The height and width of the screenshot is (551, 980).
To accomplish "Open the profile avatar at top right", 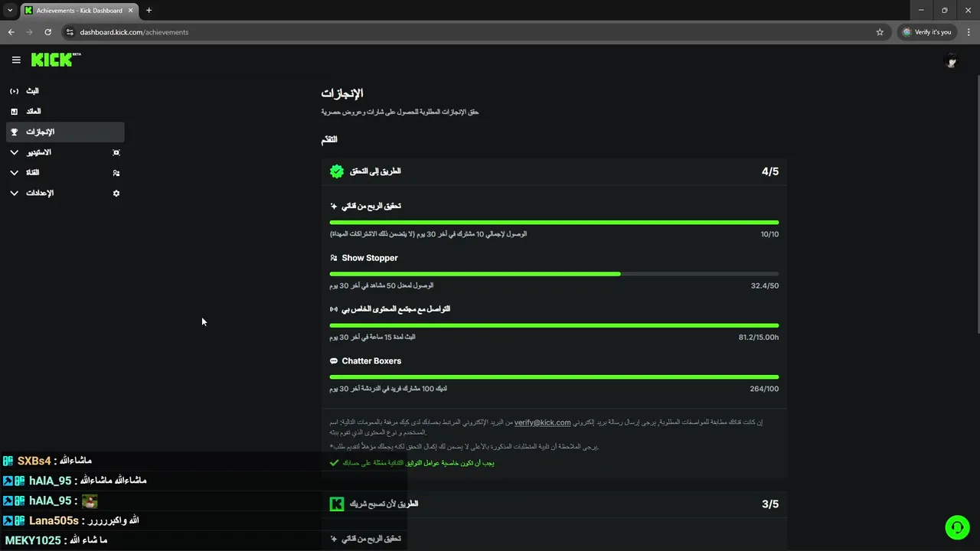I will coord(952,60).
